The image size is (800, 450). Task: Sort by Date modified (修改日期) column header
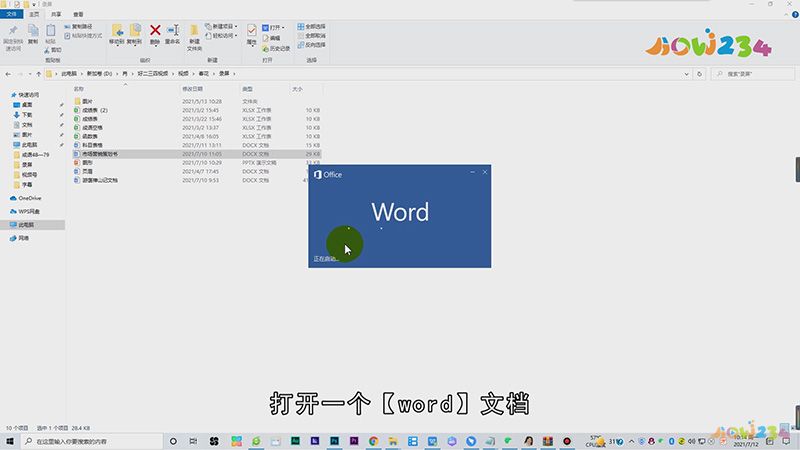[x=192, y=89]
